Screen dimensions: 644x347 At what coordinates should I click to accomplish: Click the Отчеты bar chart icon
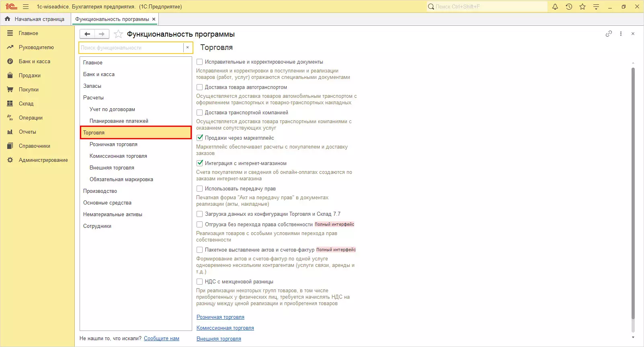(x=10, y=132)
